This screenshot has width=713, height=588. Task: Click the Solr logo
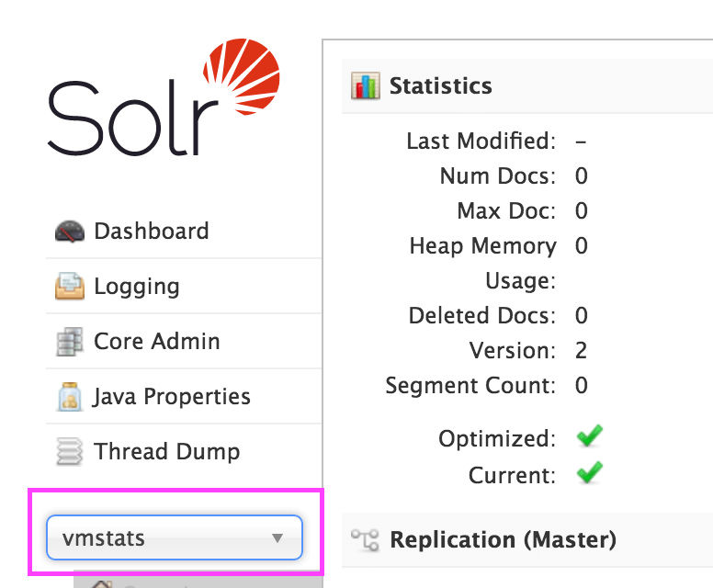point(164,97)
